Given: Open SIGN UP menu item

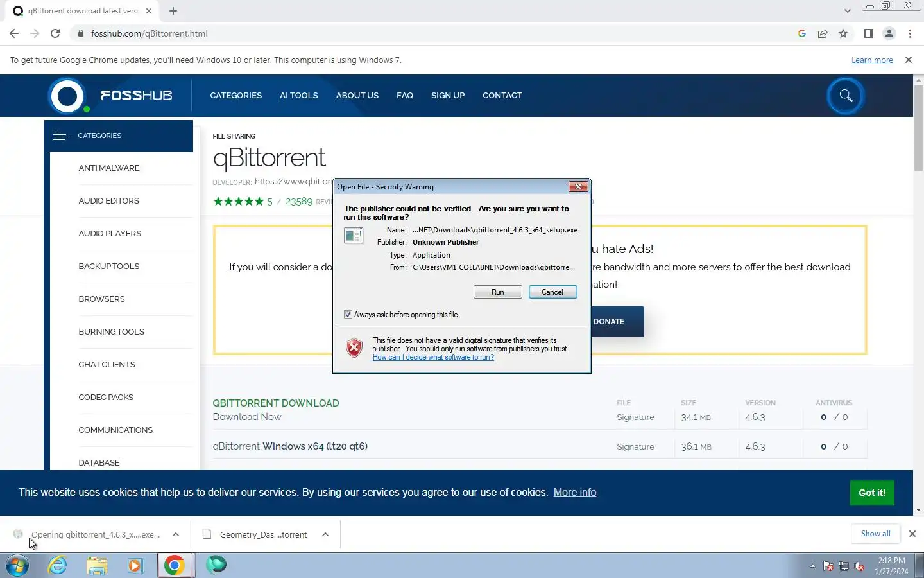Looking at the screenshot, I should pyautogui.click(x=448, y=95).
